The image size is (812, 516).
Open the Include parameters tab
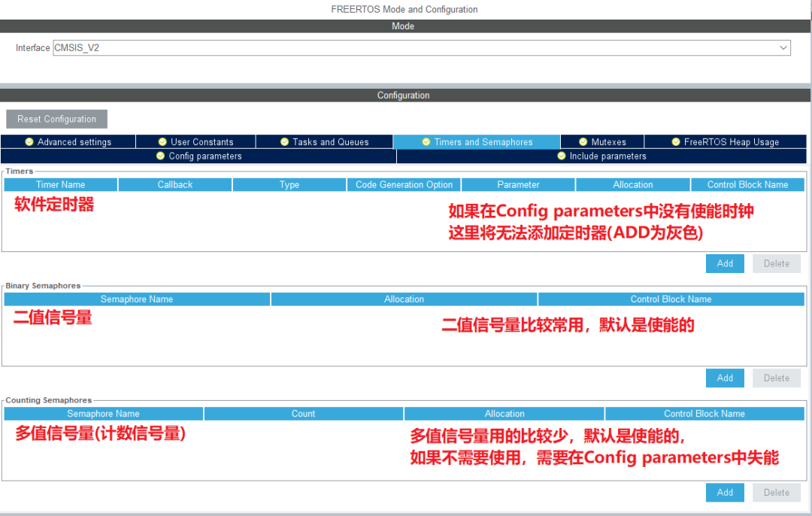tap(601, 156)
